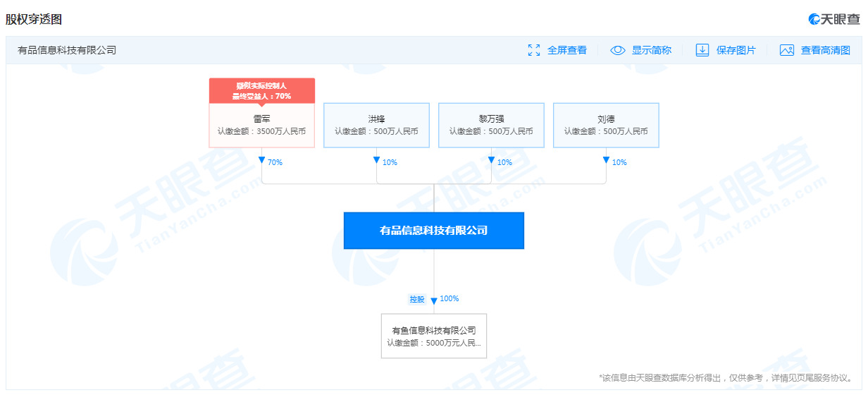Click the 70% share label
The height and width of the screenshot is (395, 868).
(x=275, y=162)
